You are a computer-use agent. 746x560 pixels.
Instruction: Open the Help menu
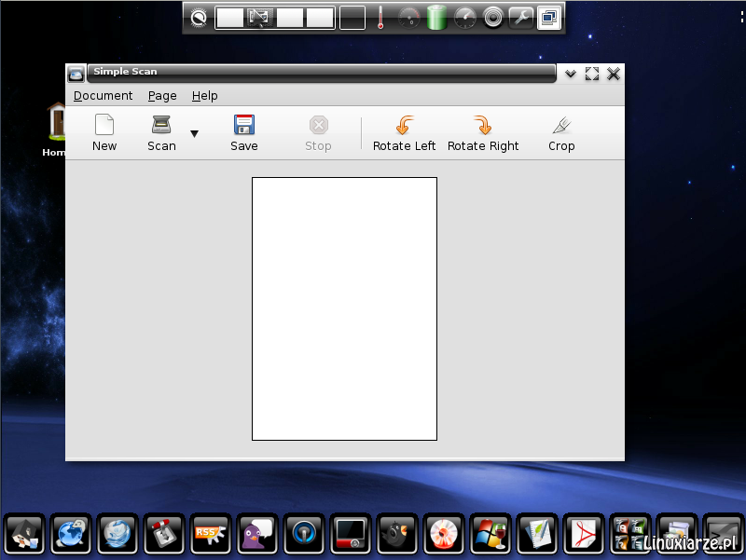(x=204, y=95)
